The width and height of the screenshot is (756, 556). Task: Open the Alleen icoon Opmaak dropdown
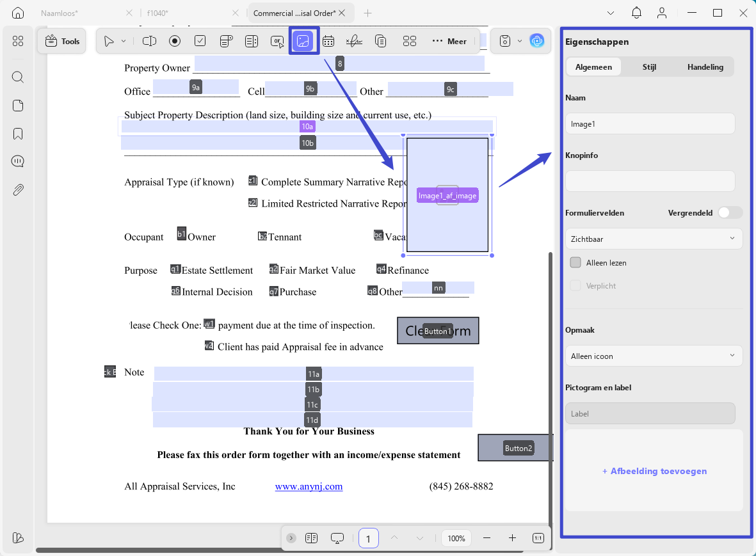tap(654, 356)
